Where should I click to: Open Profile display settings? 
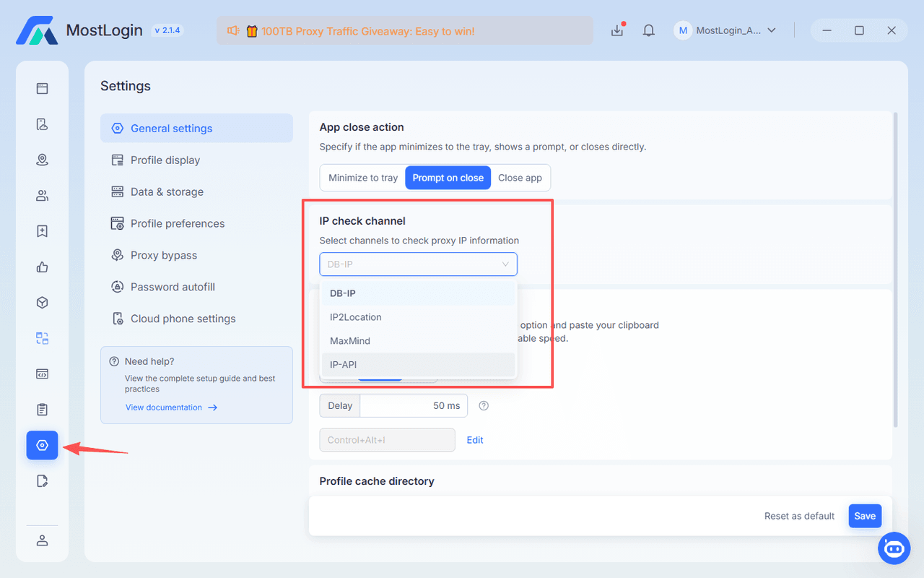(x=196, y=160)
